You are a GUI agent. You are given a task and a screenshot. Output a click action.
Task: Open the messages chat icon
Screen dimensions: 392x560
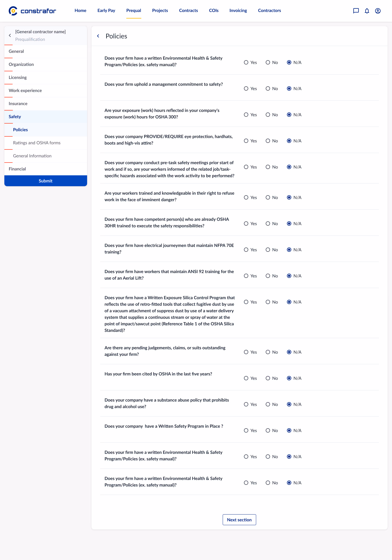click(356, 11)
